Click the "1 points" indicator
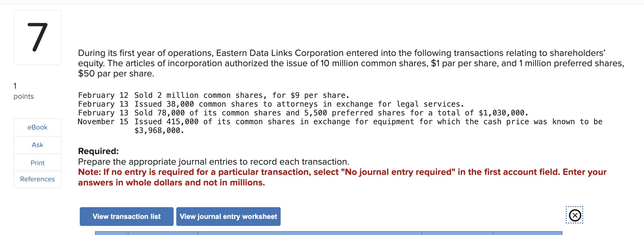This screenshot has height=235, width=644. point(23,90)
